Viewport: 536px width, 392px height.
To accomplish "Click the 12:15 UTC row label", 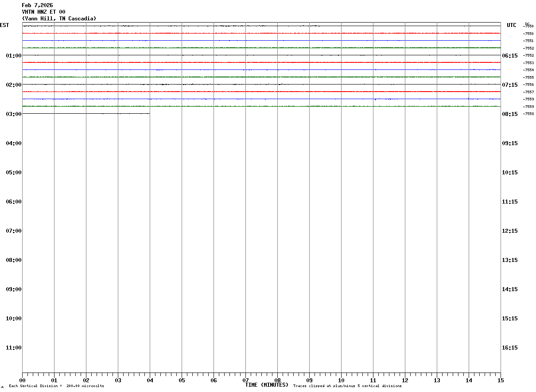I will tap(510, 231).
